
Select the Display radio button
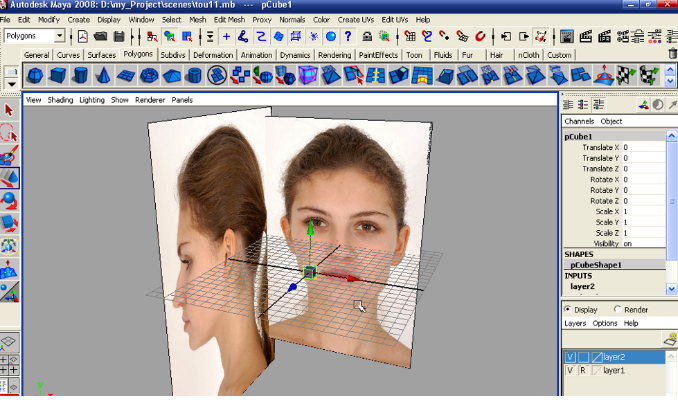point(568,309)
